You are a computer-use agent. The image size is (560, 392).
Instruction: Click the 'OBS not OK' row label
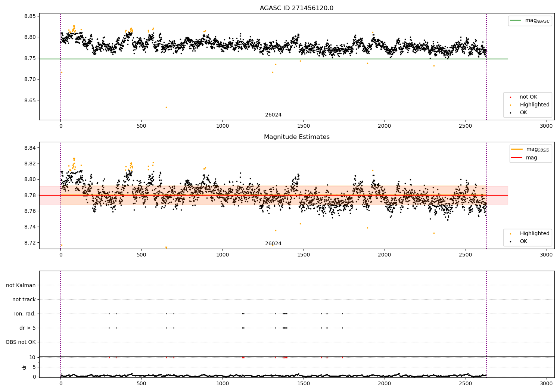point(21,342)
